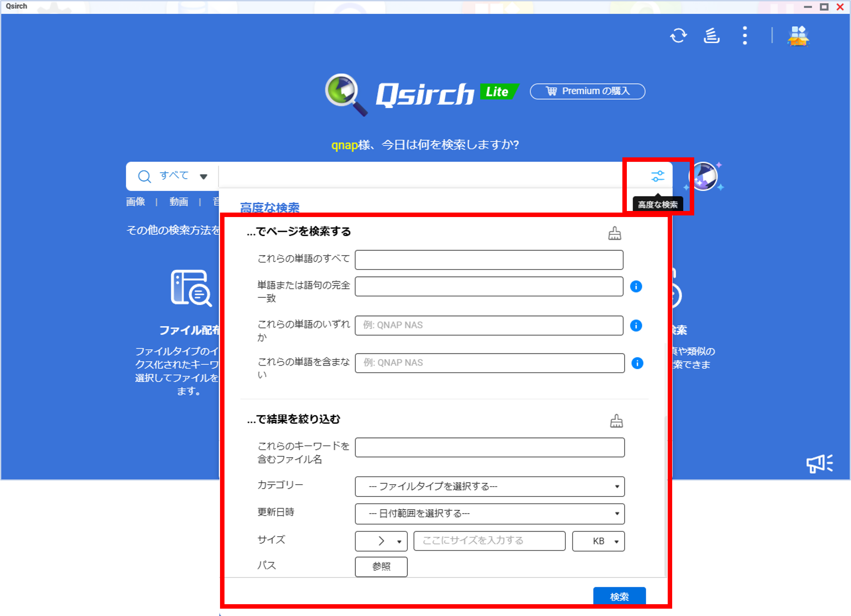
Task: Focus the exact word or phrase field
Action: (x=489, y=287)
